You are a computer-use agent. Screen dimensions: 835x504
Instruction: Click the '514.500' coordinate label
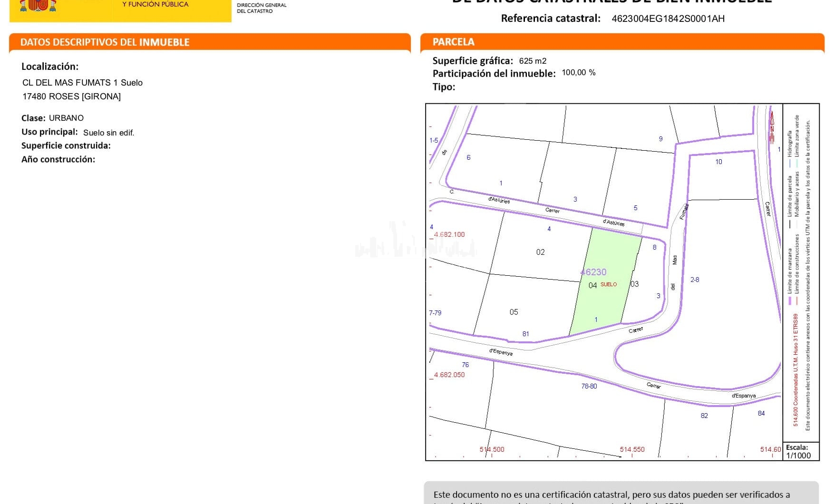click(x=492, y=449)
